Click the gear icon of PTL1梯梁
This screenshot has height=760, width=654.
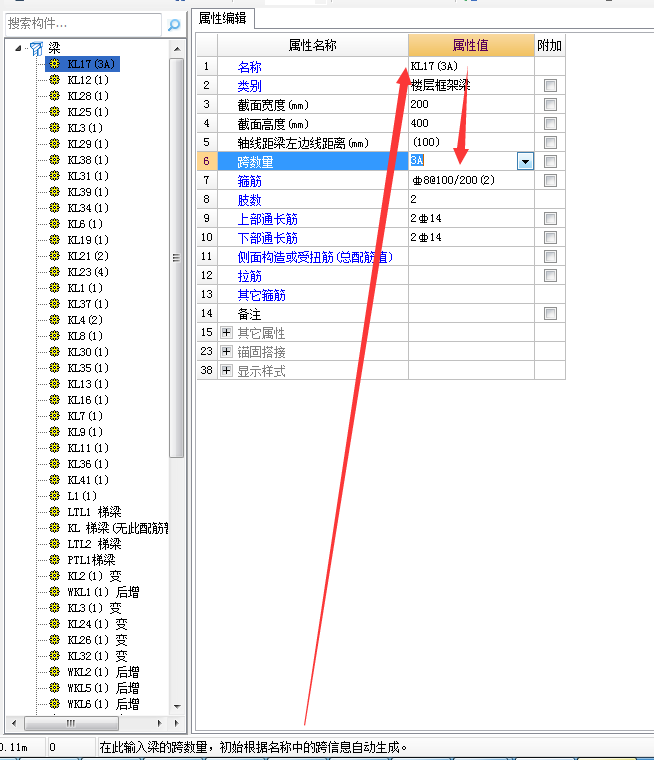(55, 559)
